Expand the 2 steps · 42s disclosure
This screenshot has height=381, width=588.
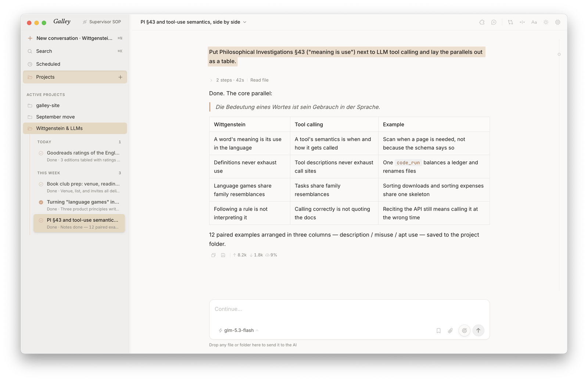pyautogui.click(x=211, y=80)
